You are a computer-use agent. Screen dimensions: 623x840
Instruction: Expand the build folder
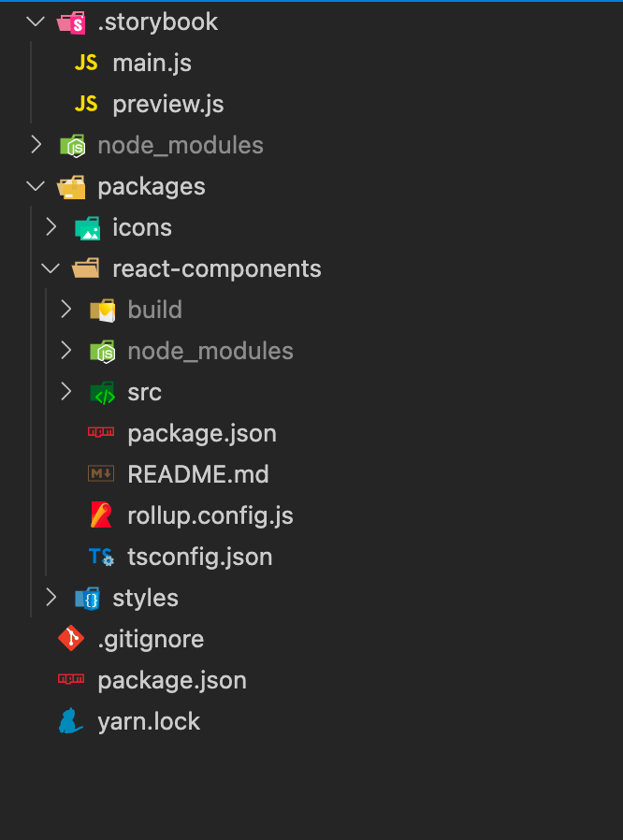tap(65, 309)
